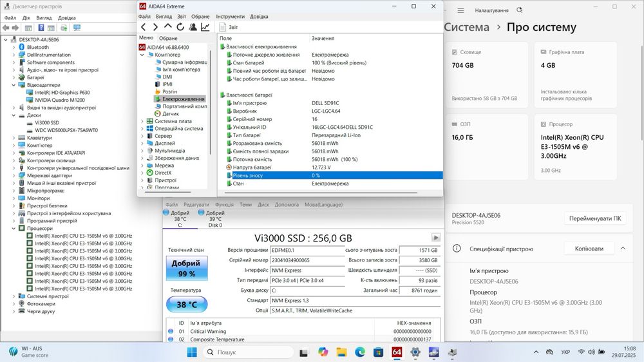
Task: Collapse Процесори in Device Manager
Action: (14, 229)
